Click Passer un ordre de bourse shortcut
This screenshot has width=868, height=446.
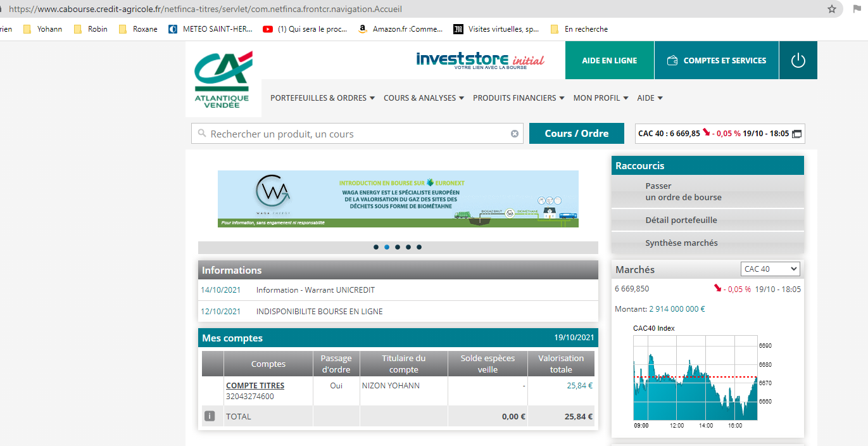(x=708, y=191)
